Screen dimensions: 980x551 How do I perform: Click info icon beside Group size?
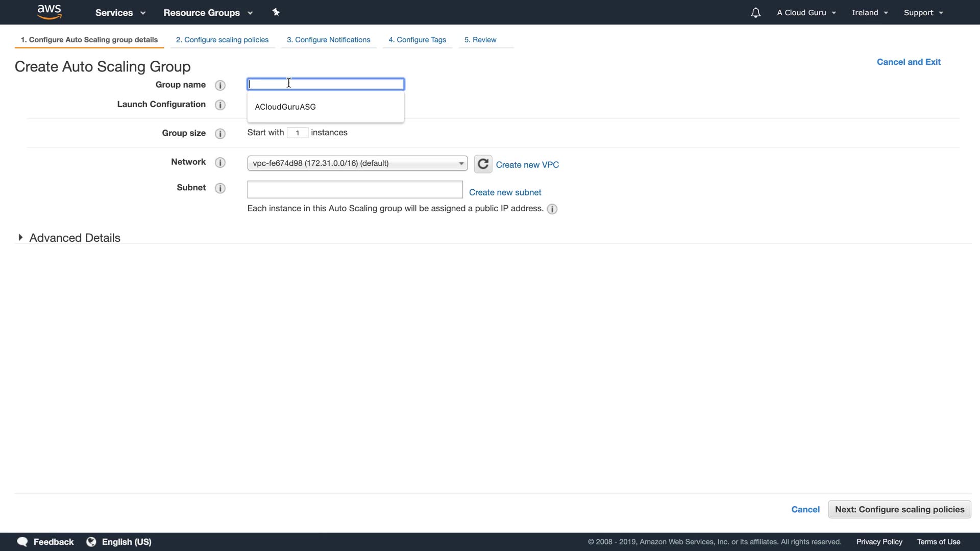click(220, 134)
